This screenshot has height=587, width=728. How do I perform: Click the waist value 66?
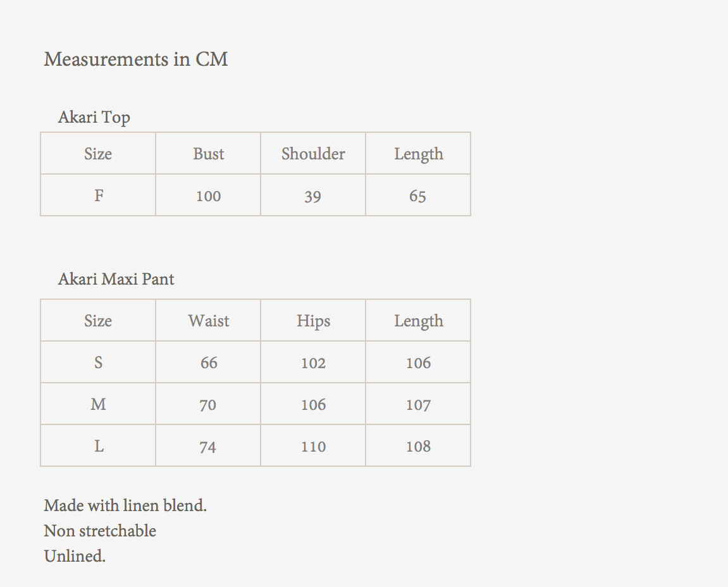209,363
